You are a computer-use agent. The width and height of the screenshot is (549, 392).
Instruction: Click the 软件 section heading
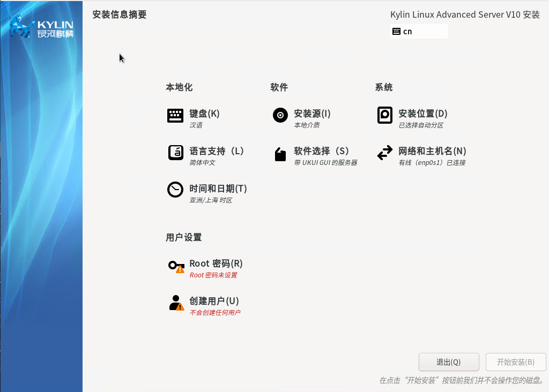point(279,87)
